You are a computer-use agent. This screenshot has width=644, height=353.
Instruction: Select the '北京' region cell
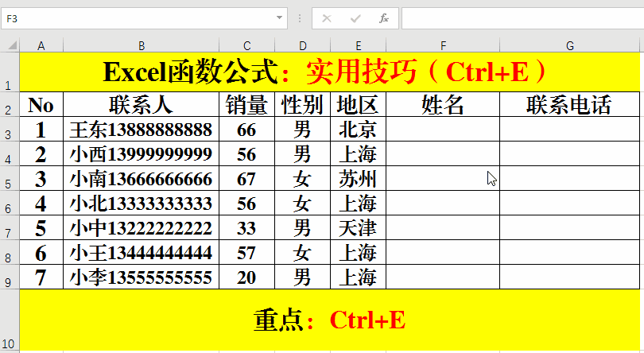pos(358,129)
